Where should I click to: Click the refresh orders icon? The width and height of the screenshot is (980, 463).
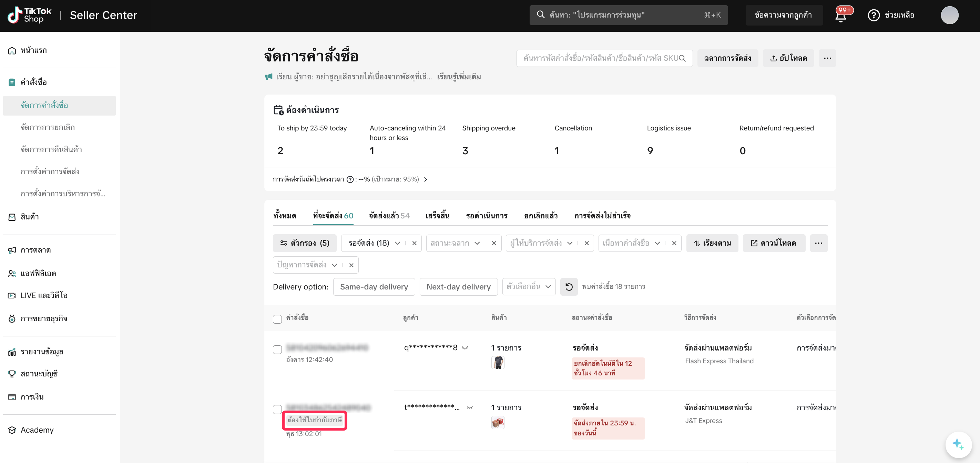(569, 287)
